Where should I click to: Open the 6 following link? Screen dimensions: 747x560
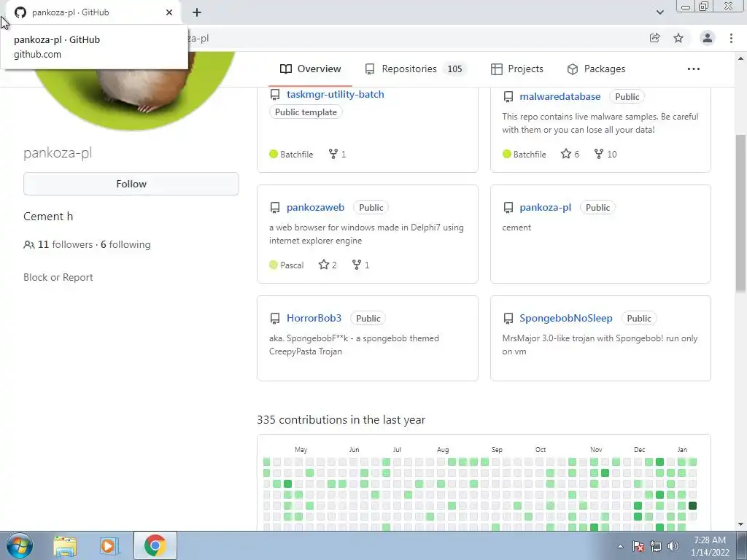pyautogui.click(x=125, y=244)
